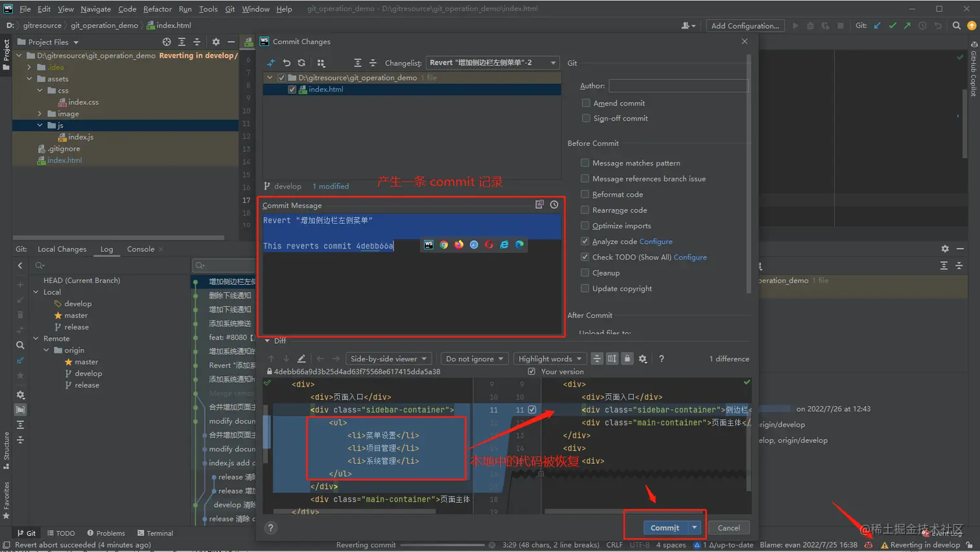Uncheck index.html file checkbox in changes tree
This screenshot has width=980, height=552.
click(292, 90)
